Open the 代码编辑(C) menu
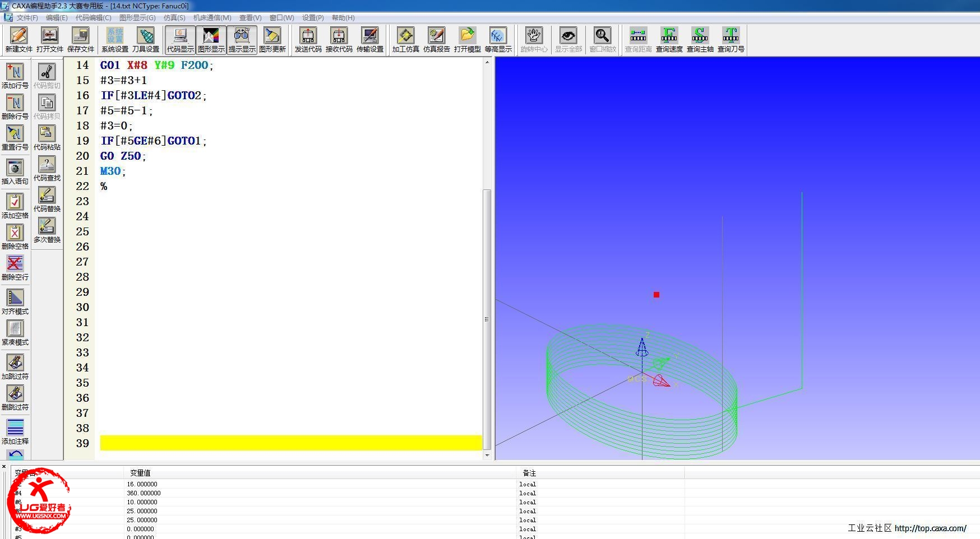Viewport: 980px width, 539px height. [94, 18]
